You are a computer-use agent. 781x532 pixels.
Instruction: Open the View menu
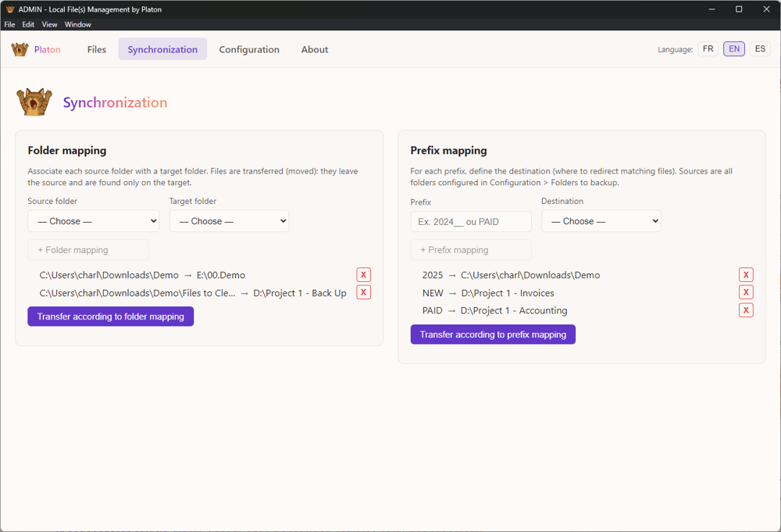49,25
